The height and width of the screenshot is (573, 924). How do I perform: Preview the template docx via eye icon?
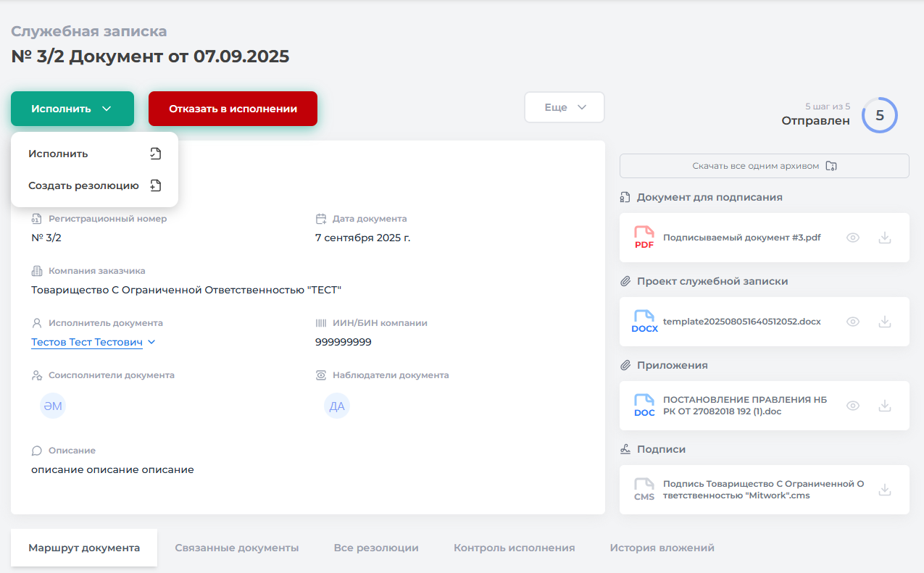pos(853,322)
